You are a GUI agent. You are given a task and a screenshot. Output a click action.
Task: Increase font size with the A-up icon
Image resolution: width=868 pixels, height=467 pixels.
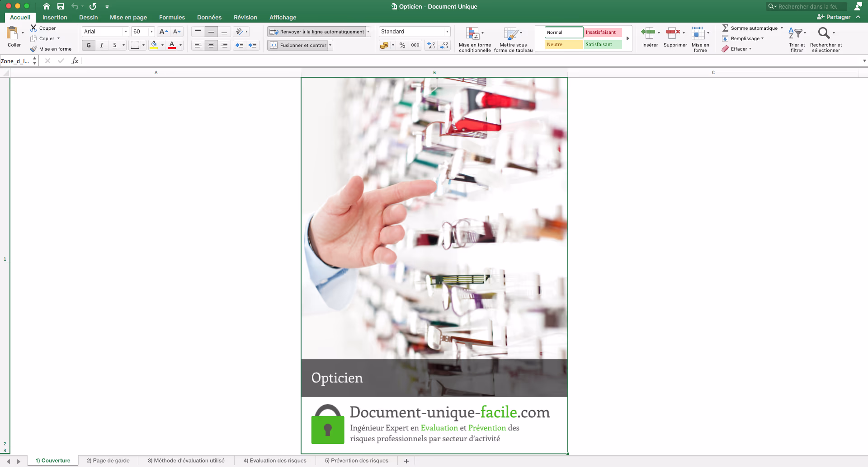tap(164, 32)
